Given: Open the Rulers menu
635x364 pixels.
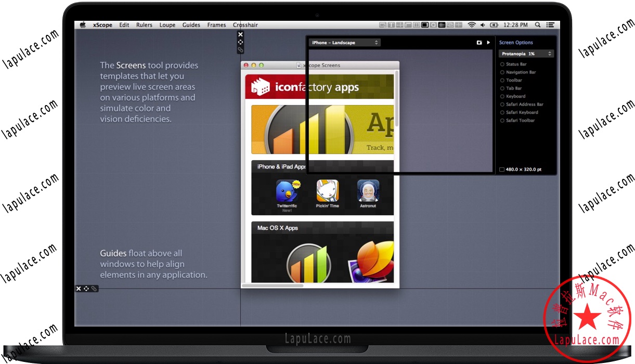Looking at the screenshot, I should (x=144, y=25).
